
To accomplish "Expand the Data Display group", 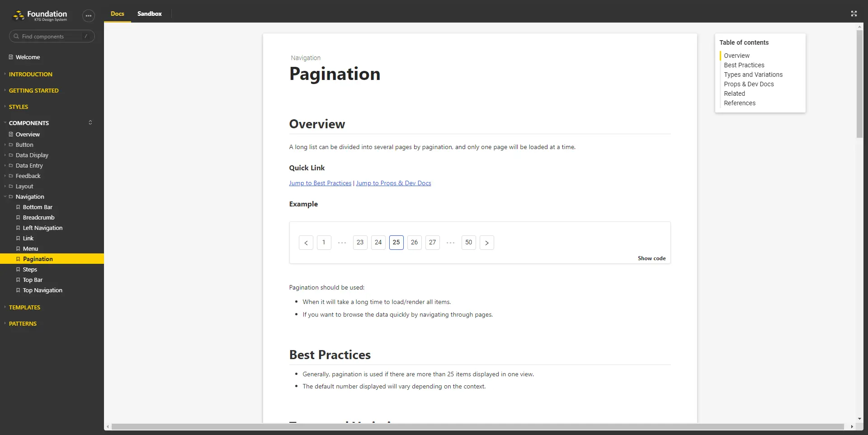I will [5, 155].
